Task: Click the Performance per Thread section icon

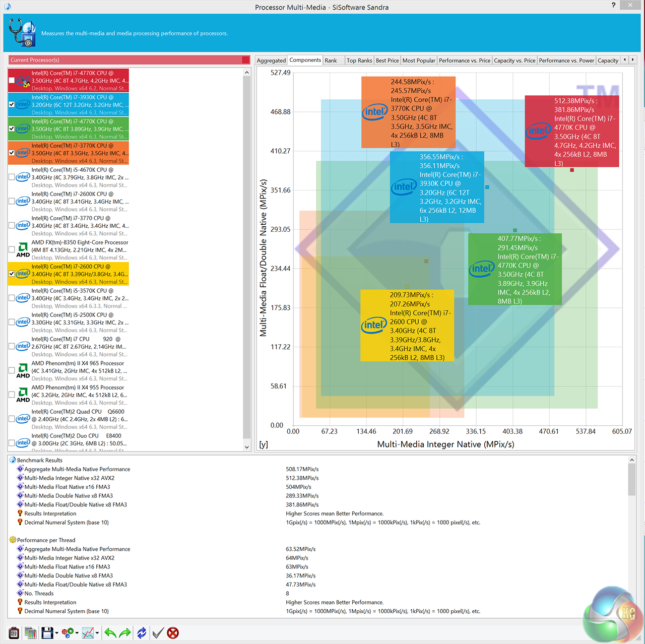Action: (x=13, y=540)
